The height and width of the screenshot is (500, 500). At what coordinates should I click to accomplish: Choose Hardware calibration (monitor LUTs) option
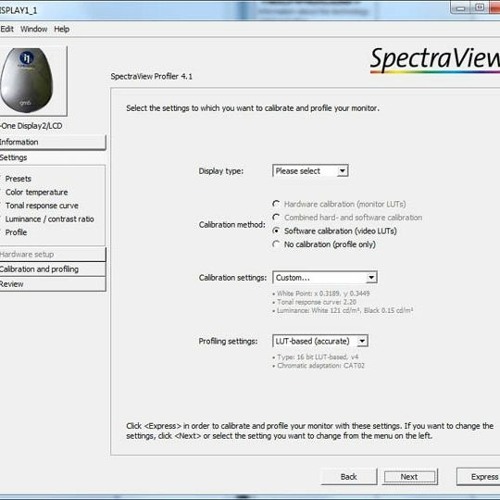(340, 204)
